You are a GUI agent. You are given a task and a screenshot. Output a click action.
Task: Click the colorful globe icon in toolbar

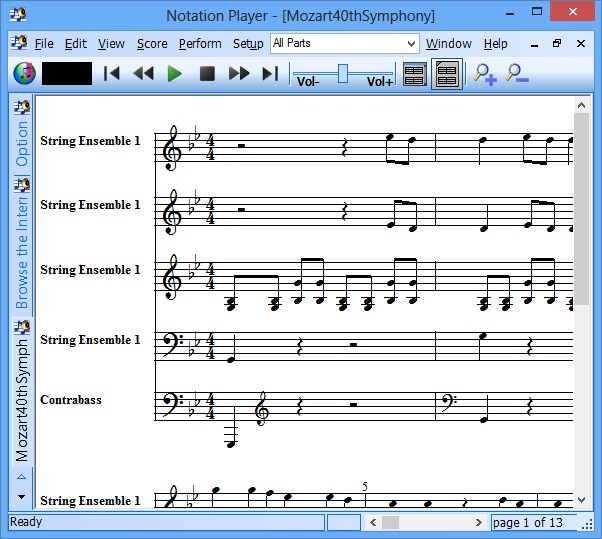pos(24,73)
